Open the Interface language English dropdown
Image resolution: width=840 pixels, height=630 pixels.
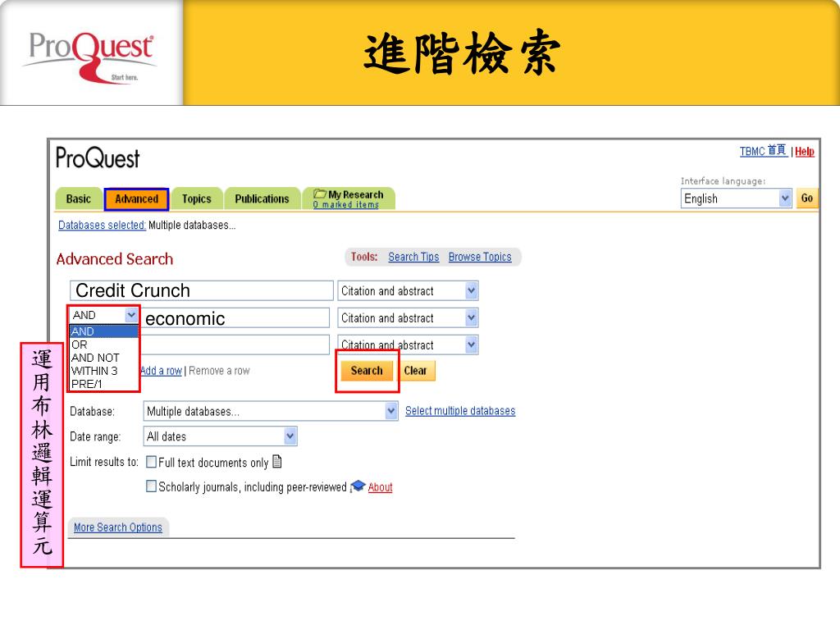coord(736,199)
